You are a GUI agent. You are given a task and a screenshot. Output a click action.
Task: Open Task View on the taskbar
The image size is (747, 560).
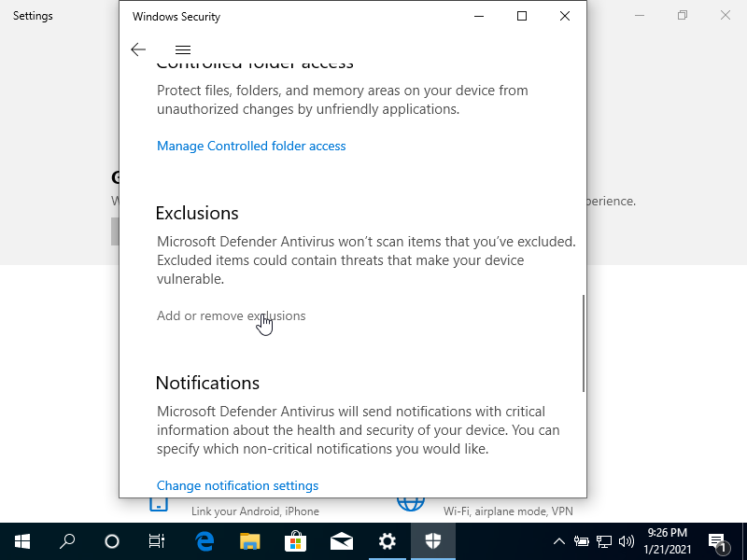[157, 541]
